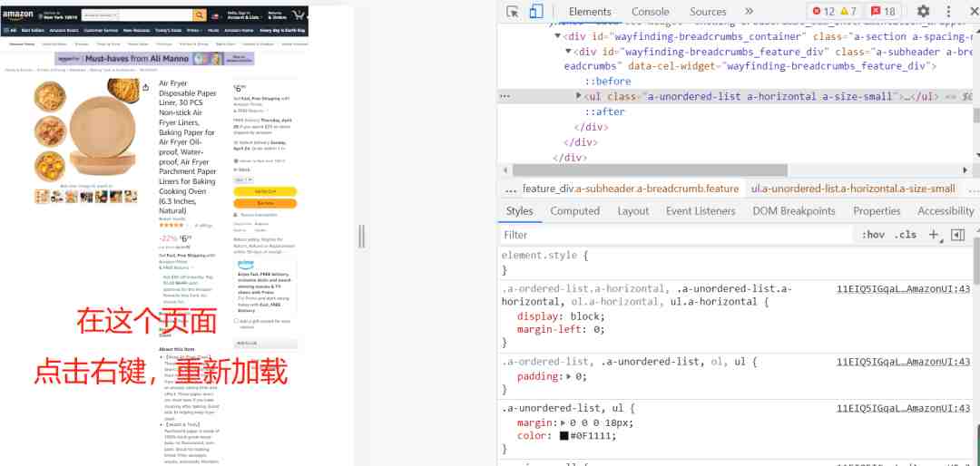Screen dimensions: 980x466
Task: Open AmazonUI:43 source link for ul.a-horizontal rule
Action: pyautogui.click(x=903, y=289)
